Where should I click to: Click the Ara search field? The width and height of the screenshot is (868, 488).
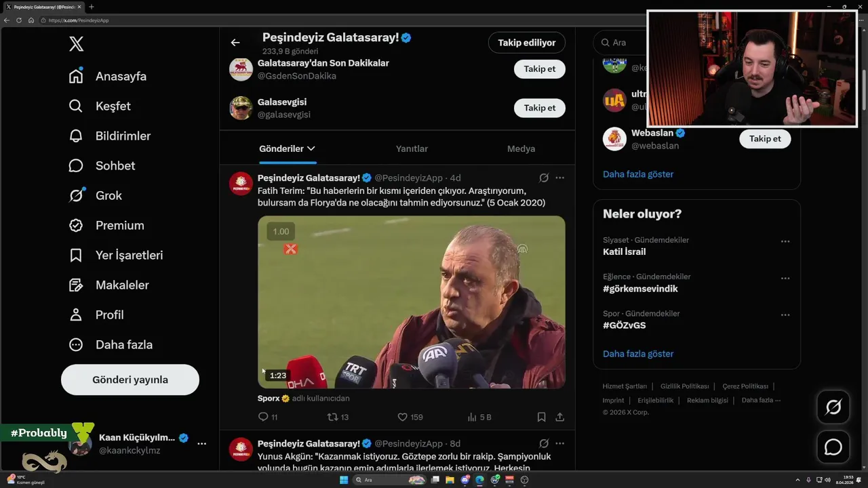pyautogui.click(x=620, y=42)
